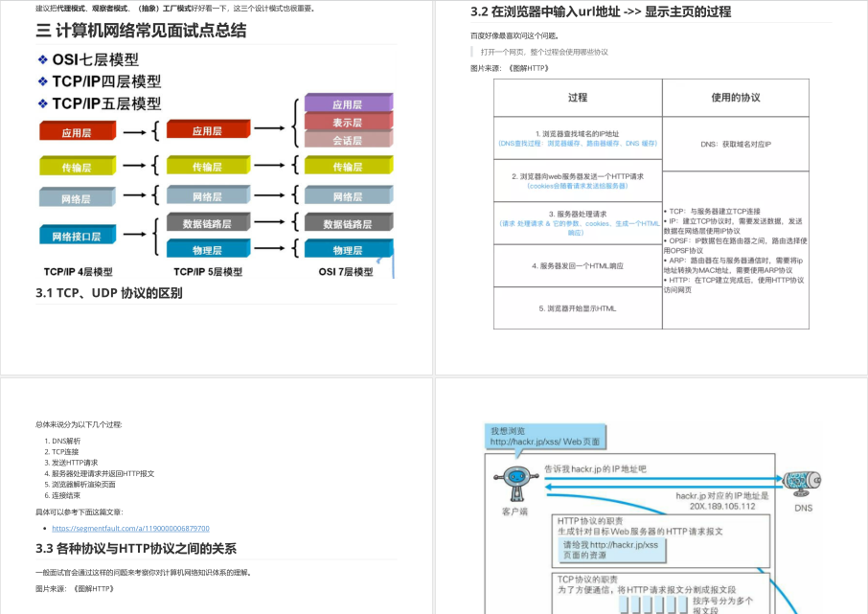Click the 会话层 block
868x614 pixels.
coord(348,140)
